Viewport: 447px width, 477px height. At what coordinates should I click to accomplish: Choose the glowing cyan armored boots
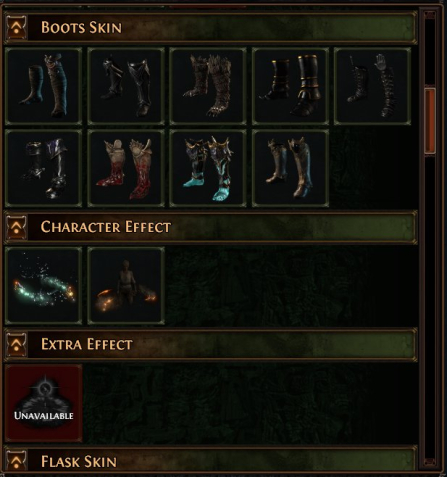[x=208, y=168]
